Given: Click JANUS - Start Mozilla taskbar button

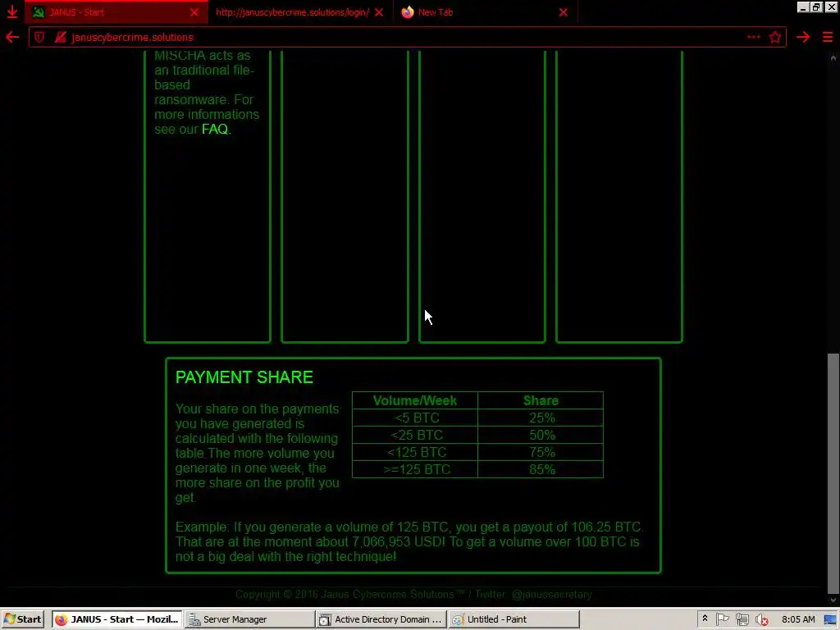Looking at the screenshot, I should [116, 619].
